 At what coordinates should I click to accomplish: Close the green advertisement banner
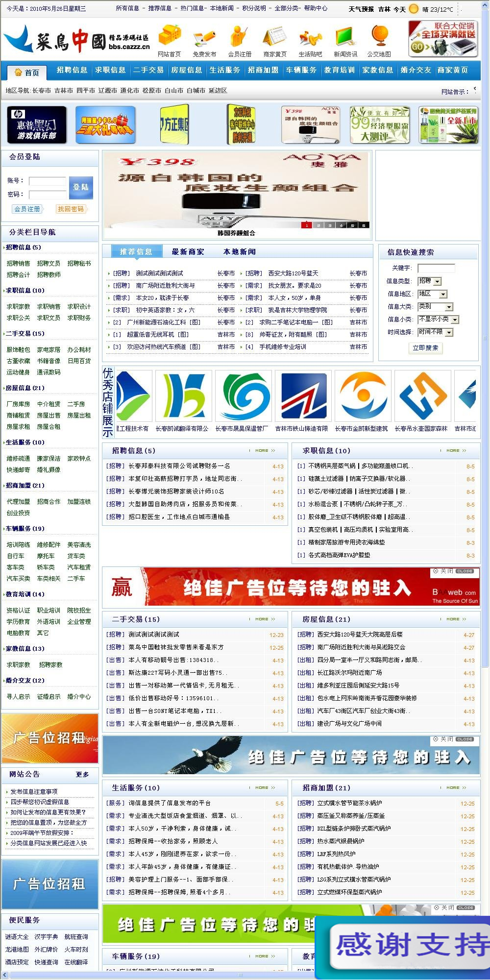point(454,907)
